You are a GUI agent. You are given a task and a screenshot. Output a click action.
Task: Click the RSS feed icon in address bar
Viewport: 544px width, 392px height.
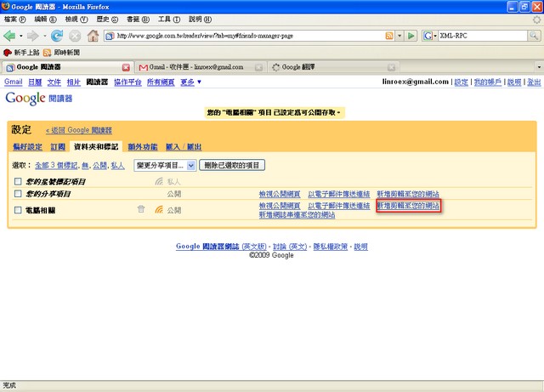[389, 36]
